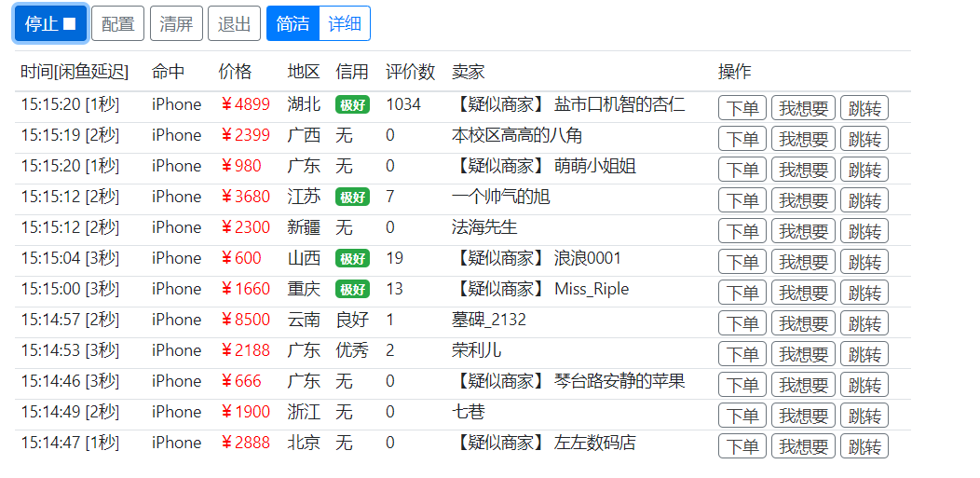980x478 pixels.
Task: Click 跳转 for seller 荣利儿
Action: point(864,354)
